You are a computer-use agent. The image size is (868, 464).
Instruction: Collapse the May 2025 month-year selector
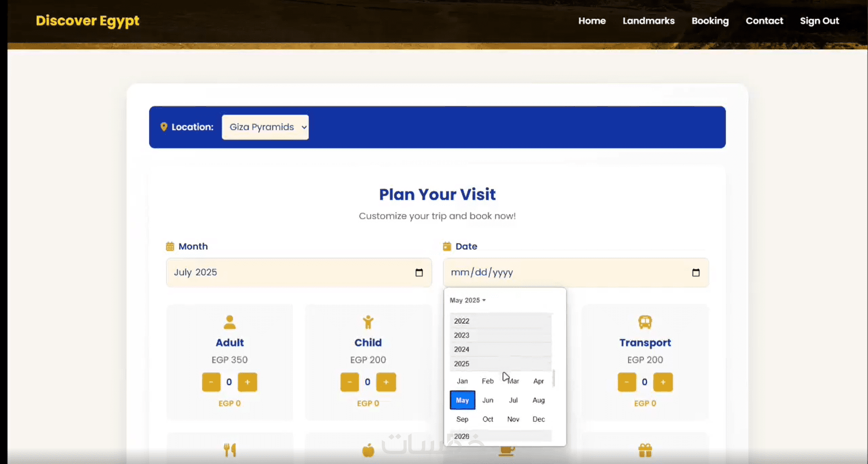point(468,300)
